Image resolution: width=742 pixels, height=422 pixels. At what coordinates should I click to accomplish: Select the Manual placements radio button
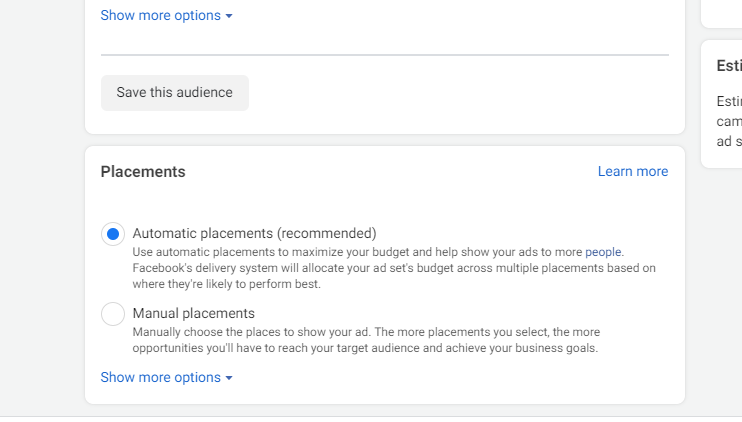[x=113, y=314]
